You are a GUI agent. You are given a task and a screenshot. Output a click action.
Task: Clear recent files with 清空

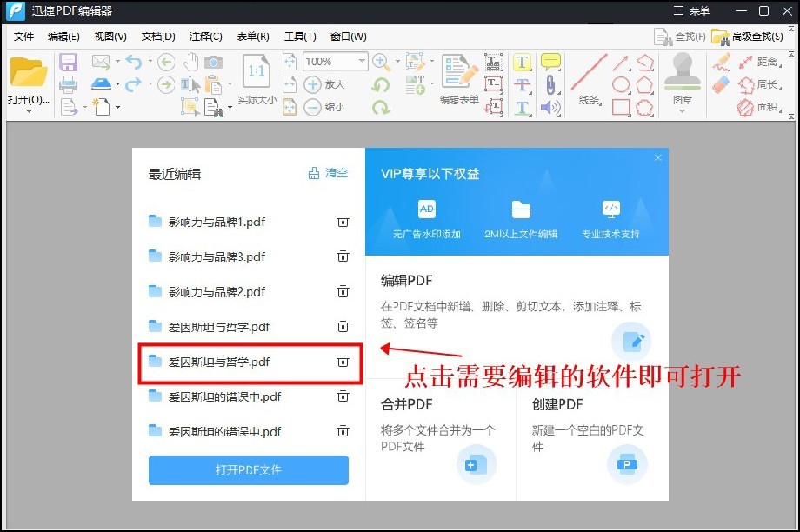[335, 173]
